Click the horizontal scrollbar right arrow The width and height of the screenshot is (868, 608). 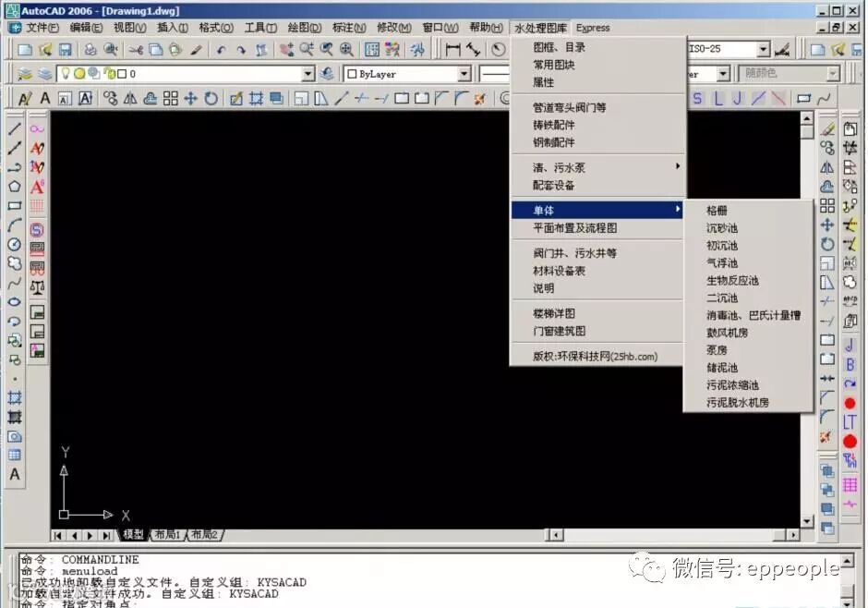[794, 535]
